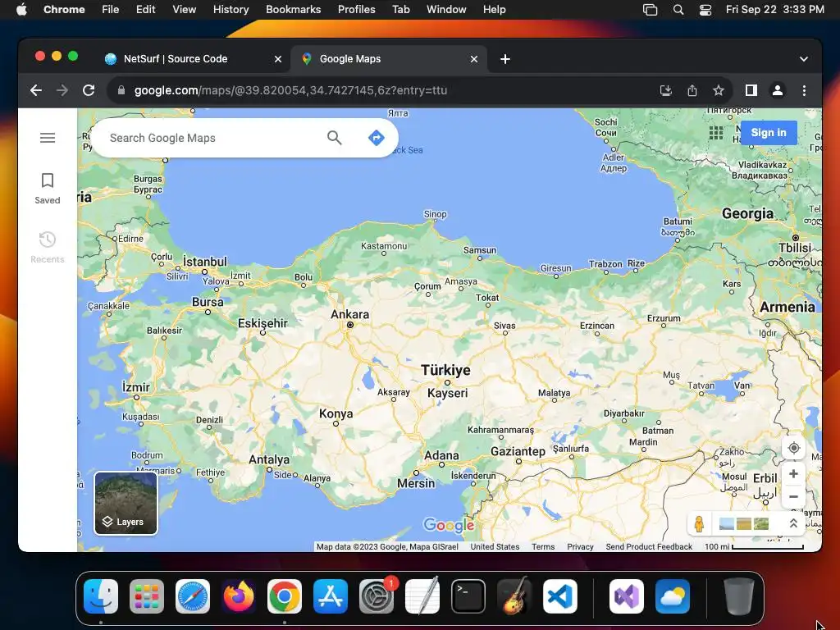Open the Tab menu
The width and height of the screenshot is (840, 630).
pos(400,9)
